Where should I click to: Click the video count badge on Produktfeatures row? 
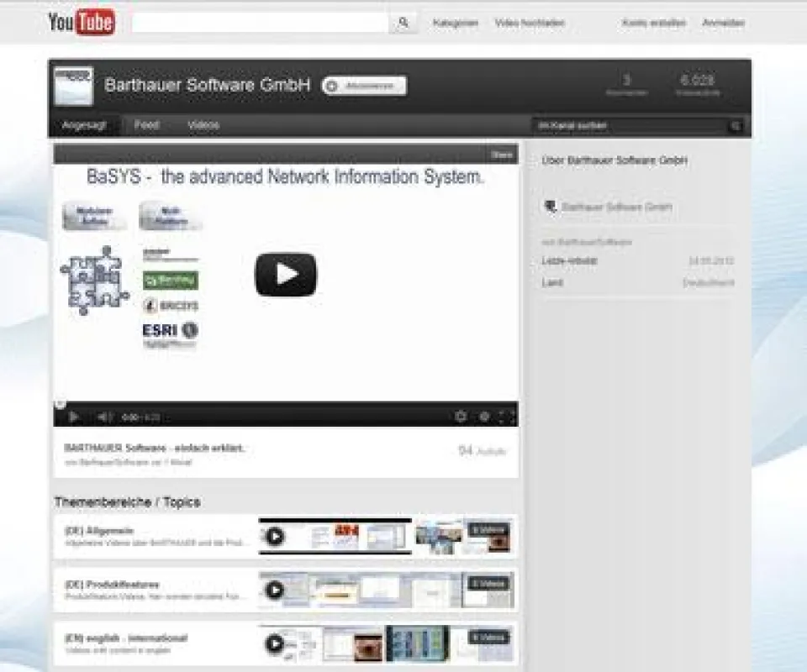pyautogui.click(x=489, y=584)
